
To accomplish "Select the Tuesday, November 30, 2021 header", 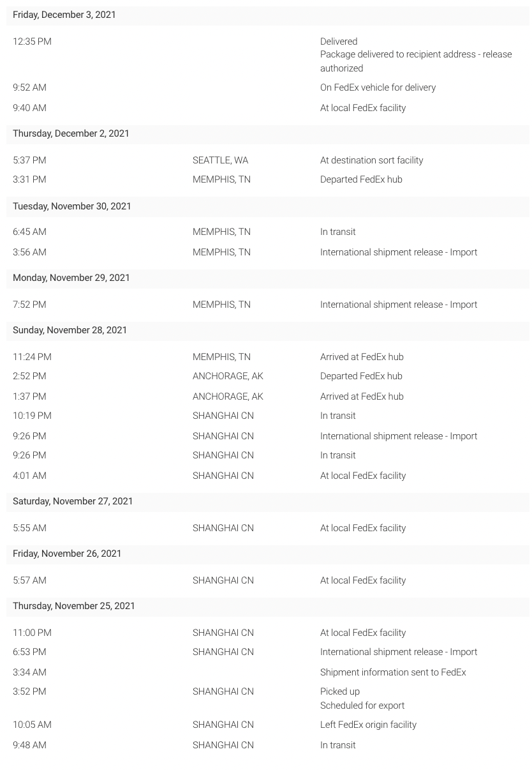I will point(72,206).
